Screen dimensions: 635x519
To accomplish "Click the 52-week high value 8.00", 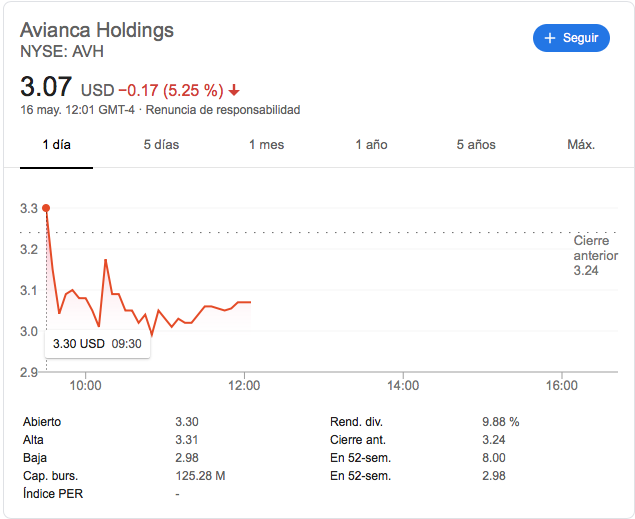I will pyautogui.click(x=494, y=458).
